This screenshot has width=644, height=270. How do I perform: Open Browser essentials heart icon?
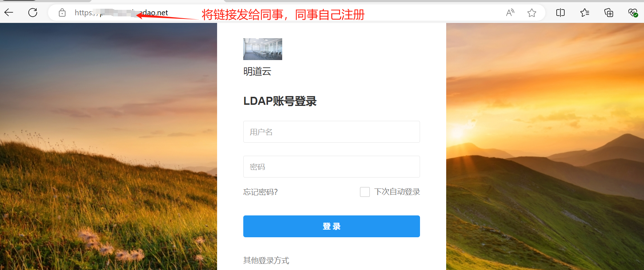coord(633,13)
